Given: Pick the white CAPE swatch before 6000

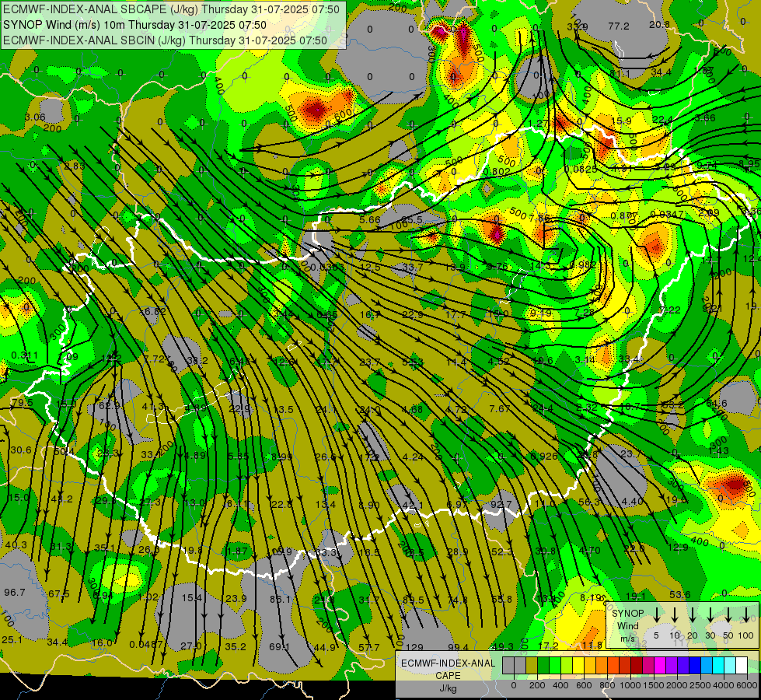Looking at the screenshot, I should click(x=742, y=665).
